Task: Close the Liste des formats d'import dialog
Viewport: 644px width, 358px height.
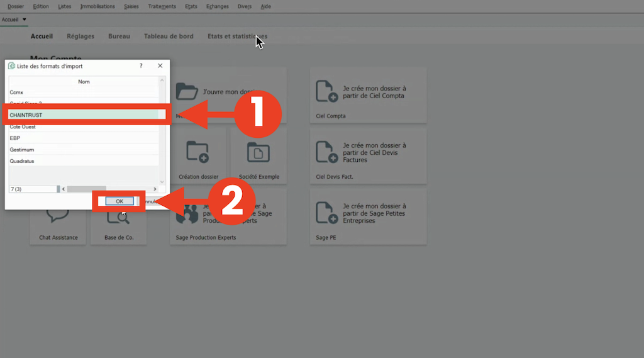Action: (160, 66)
